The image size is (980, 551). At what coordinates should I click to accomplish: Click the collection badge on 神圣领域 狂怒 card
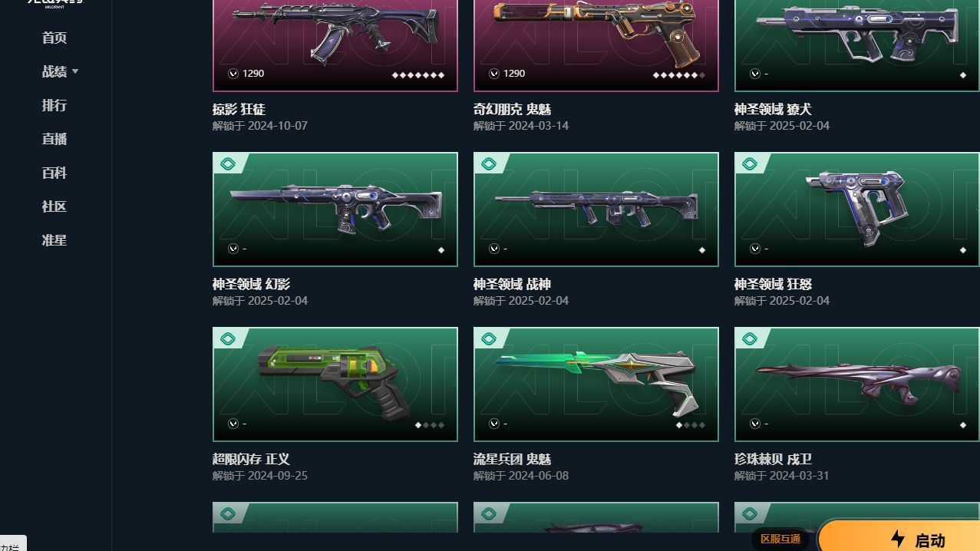[749, 163]
